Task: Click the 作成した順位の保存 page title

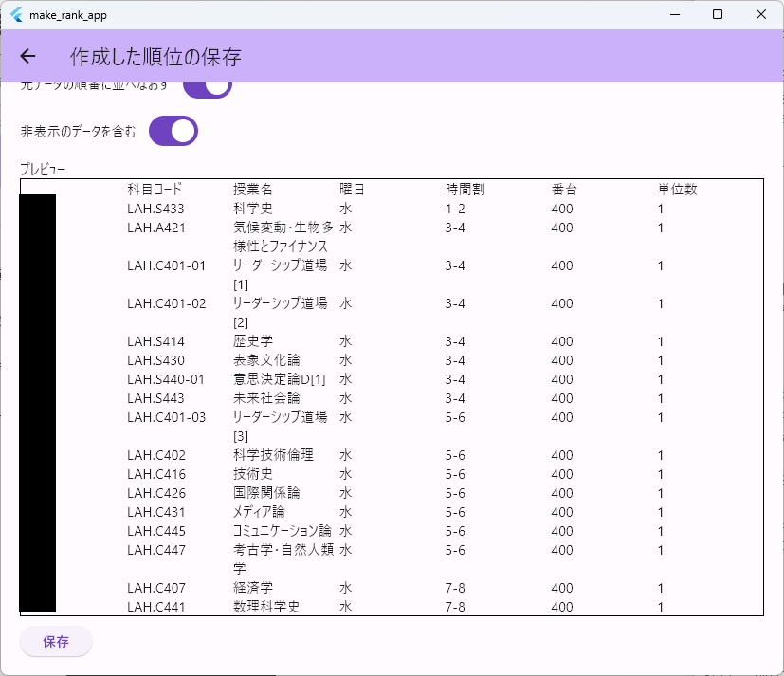Action: pyautogui.click(x=155, y=57)
